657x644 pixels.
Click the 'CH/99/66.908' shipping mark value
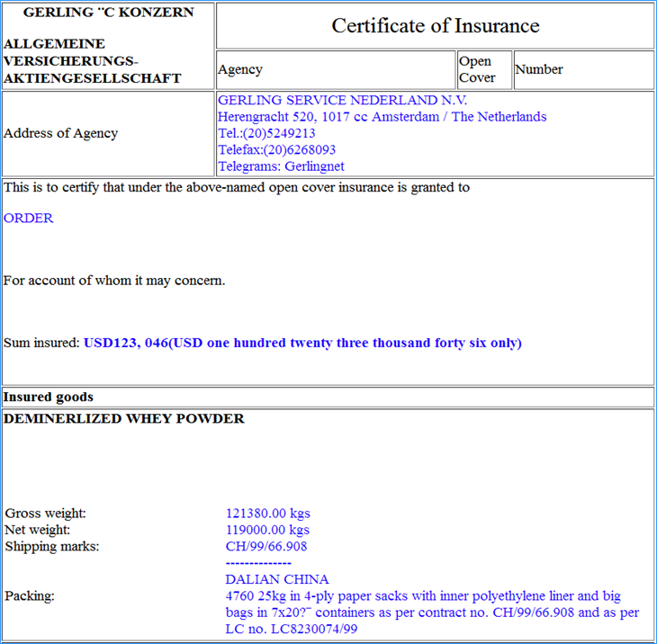pyautogui.click(x=266, y=547)
